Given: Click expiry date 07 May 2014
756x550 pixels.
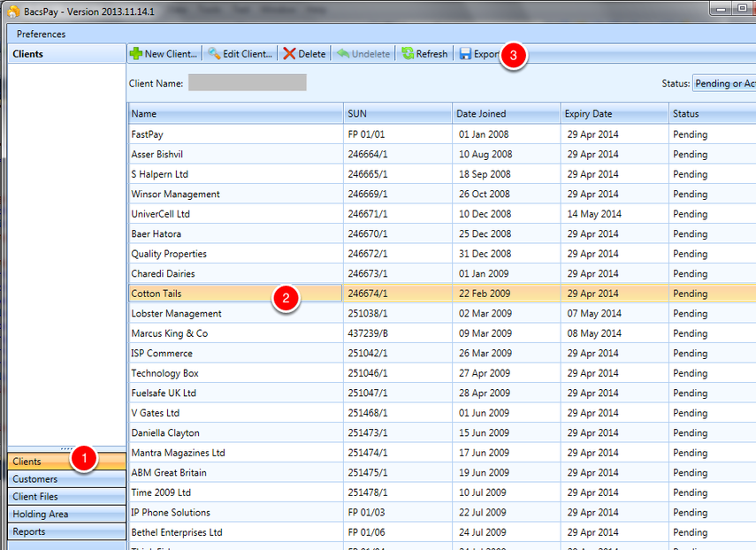Looking at the screenshot, I should (x=594, y=313).
